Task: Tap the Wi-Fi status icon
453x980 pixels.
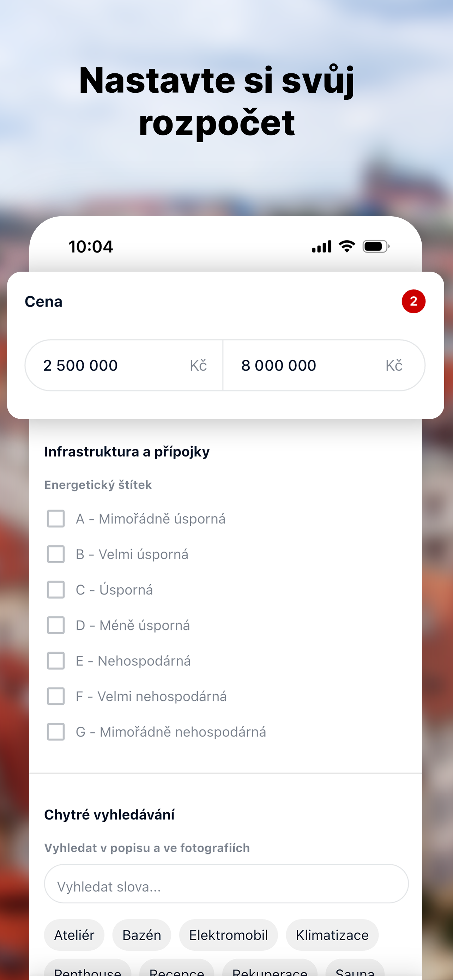Action: tap(346, 247)
